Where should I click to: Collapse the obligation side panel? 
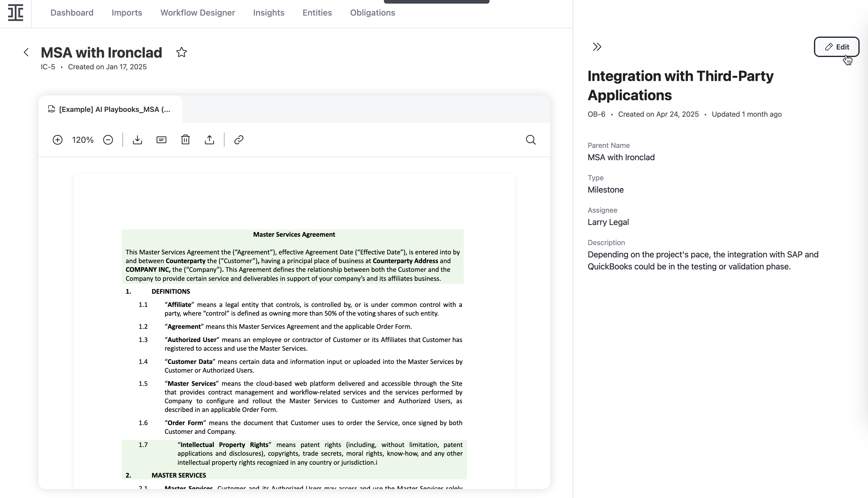[597, 47]
